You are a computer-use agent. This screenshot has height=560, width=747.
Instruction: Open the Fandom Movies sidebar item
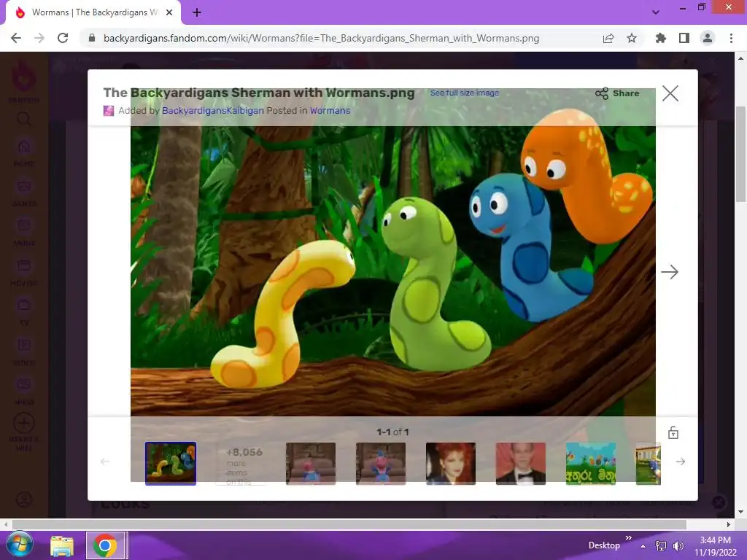(24, 271)
